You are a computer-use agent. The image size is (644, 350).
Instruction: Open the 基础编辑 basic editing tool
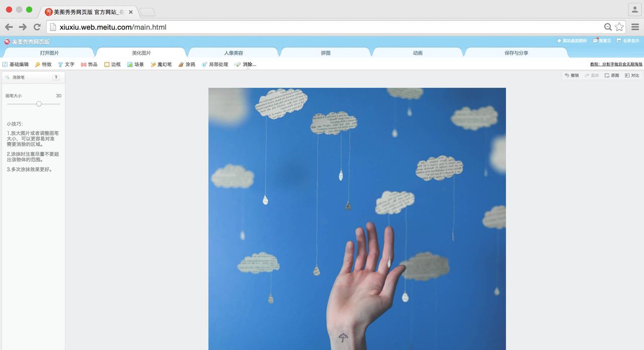16,64
